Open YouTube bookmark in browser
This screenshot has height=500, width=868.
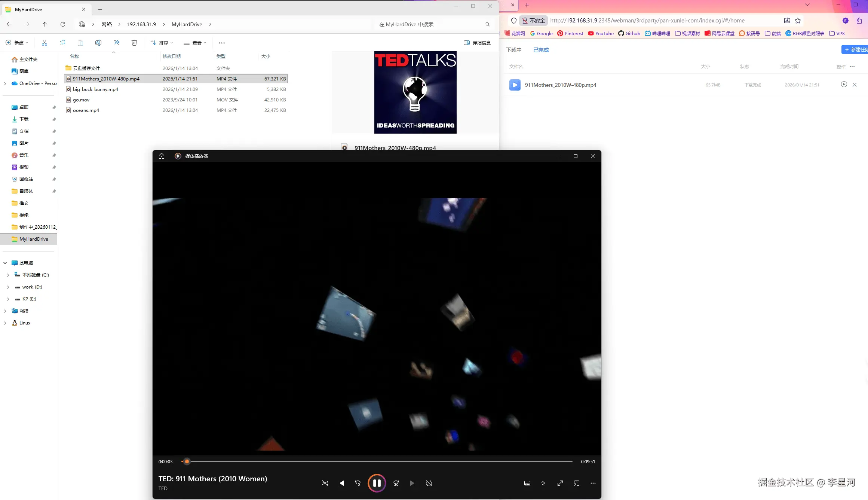click(x=601, y=33)
